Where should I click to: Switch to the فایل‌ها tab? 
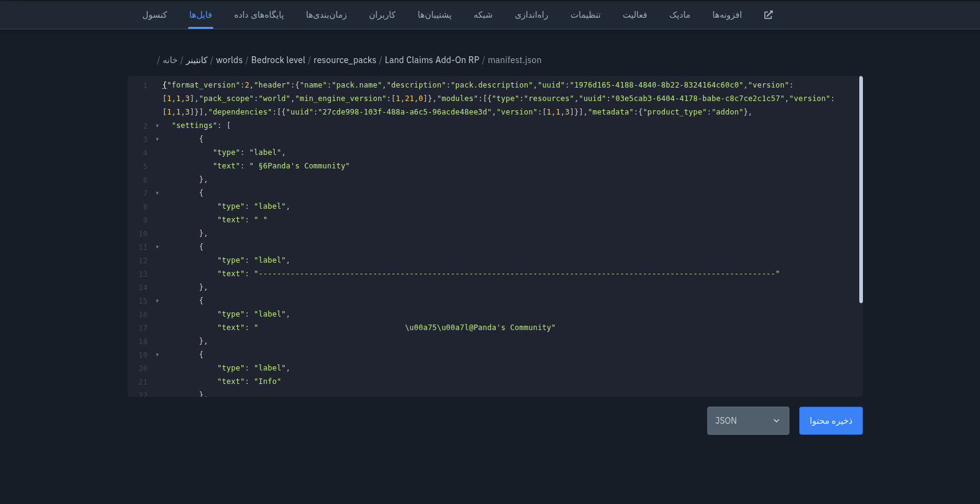(x=201, y=15)
